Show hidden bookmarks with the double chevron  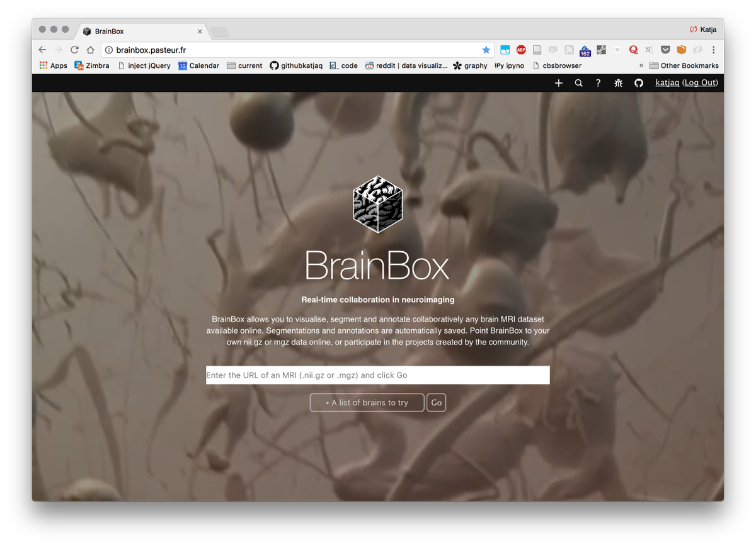(x=641, y=65)
